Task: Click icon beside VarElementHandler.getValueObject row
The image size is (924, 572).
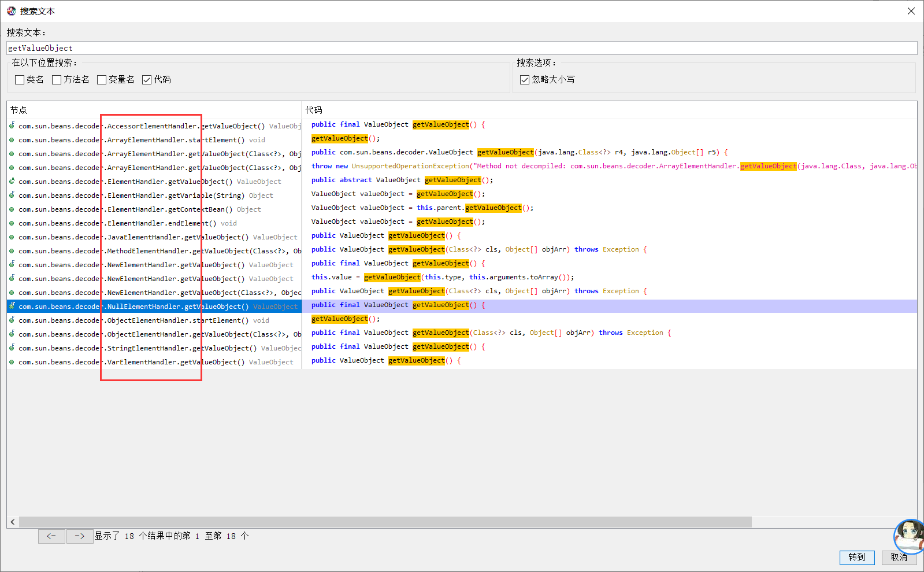Action: pos(12,362)
